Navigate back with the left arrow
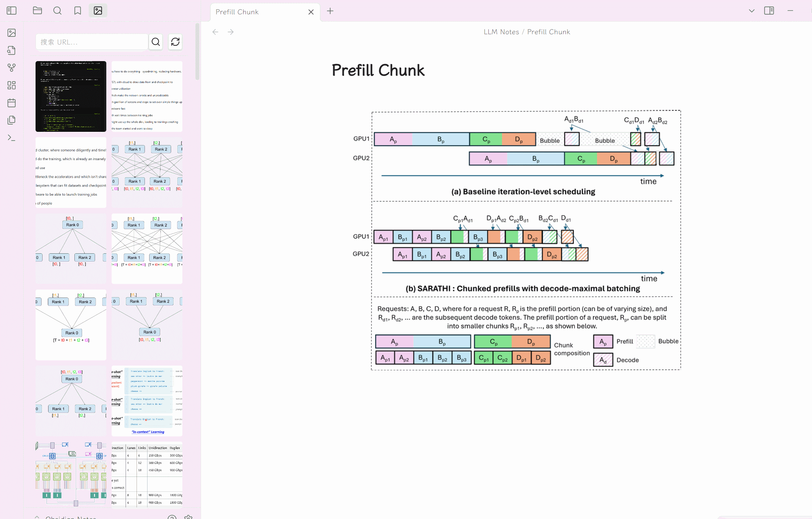 click(215, 32)
